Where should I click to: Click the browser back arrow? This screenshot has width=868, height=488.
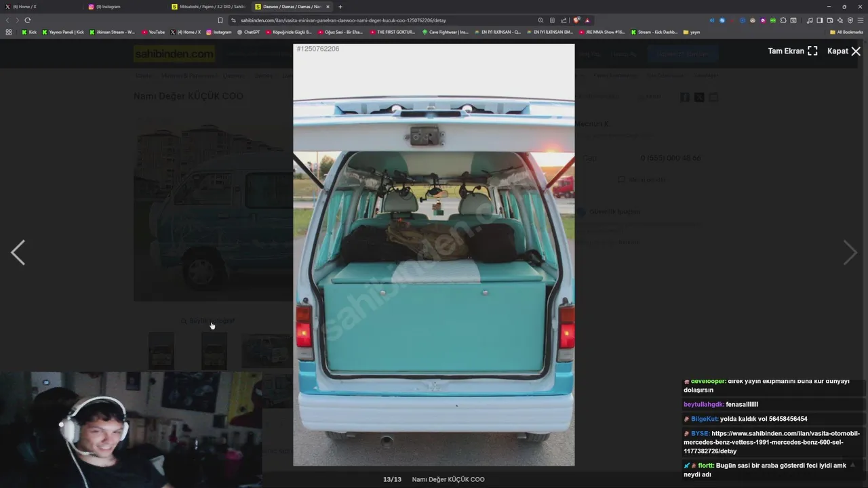[8, 20]
